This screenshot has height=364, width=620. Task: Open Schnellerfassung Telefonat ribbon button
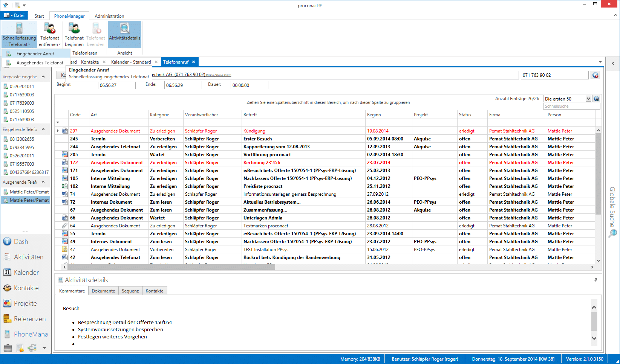tap(19, 34)
